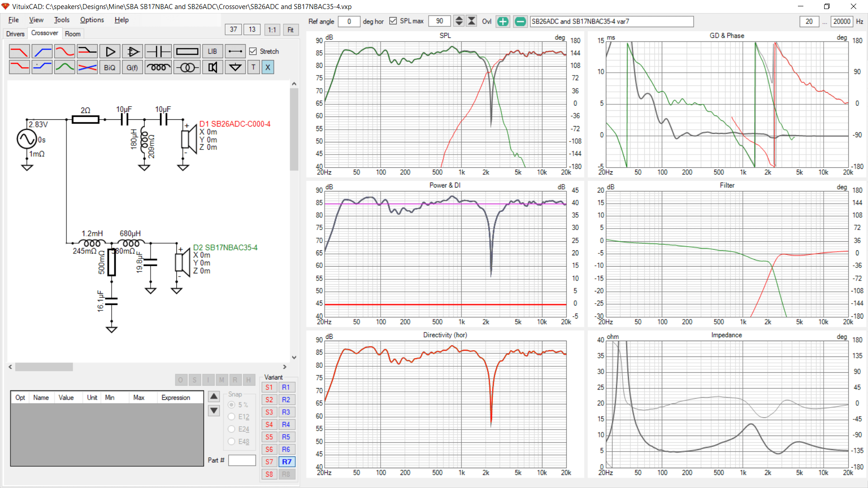Remove overlay with green minus button
Image resolution: width=868 pixels, height=488 pixels.
pyautogui.click(x=520, y=21)
